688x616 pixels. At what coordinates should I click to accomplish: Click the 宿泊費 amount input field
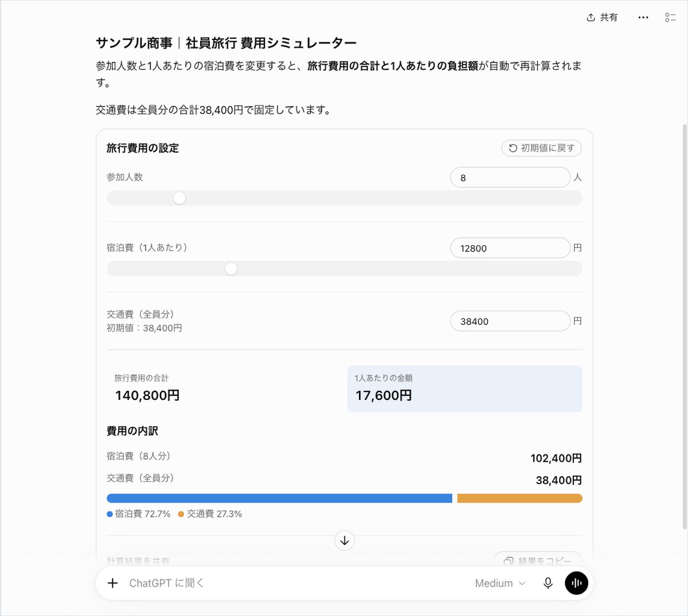tap(510, 248)
